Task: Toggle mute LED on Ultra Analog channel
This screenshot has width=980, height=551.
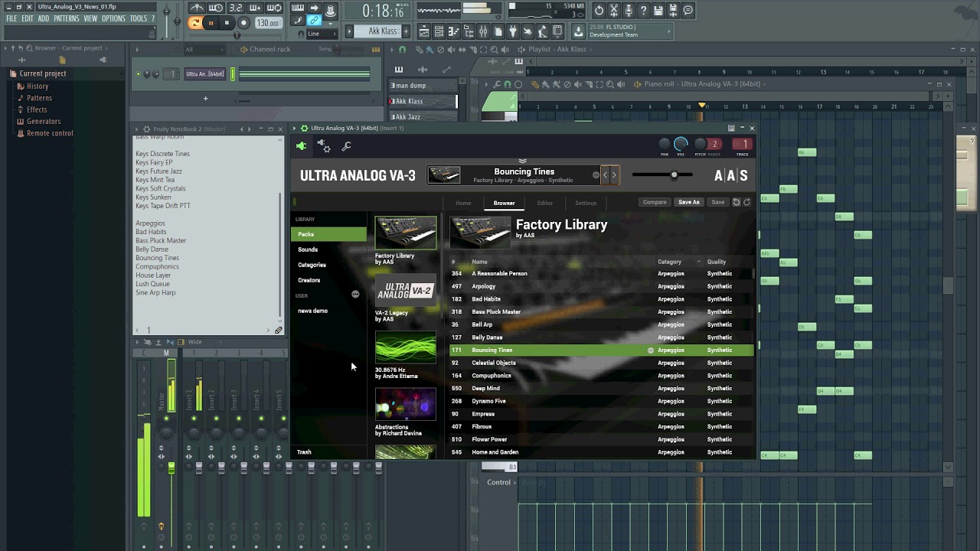Action: point(138,74)
